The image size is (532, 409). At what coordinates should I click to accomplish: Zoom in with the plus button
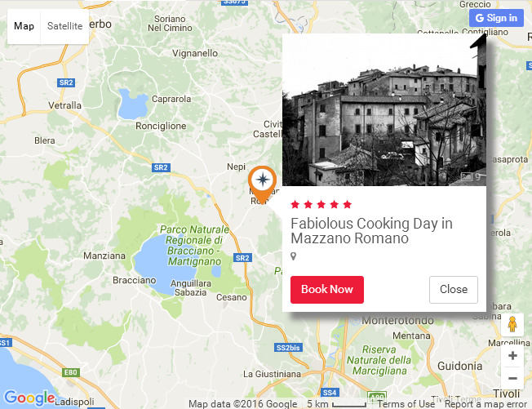[512, 356]
